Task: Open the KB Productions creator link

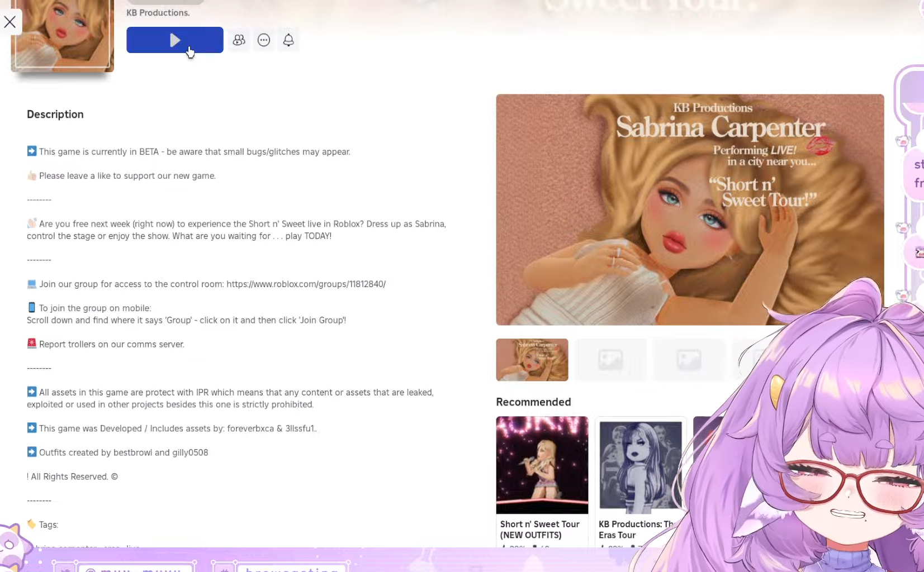Action: point(158,12)
